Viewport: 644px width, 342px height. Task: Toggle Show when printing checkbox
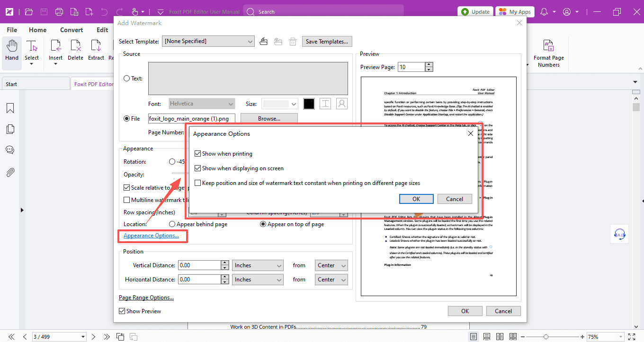pyautogui.click(x=197, y=154)
